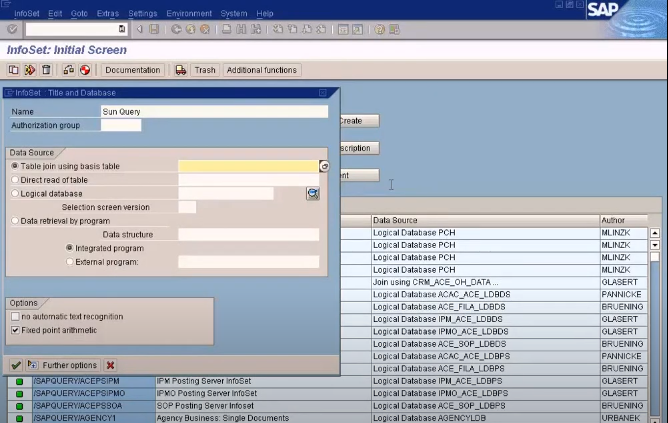The width and height of the screenshot is (668, 423).
Task: Click the Authorization group input field
Action: point(121,125)
